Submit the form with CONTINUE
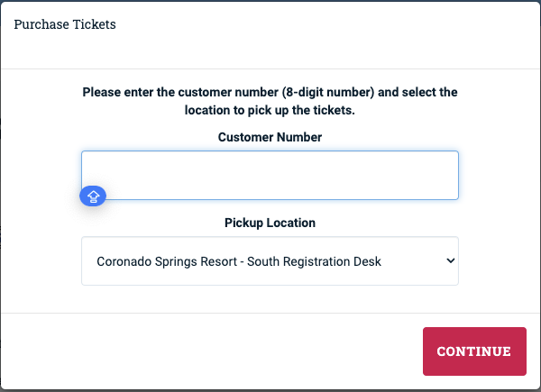Viewport: 541px width, 392px height. [473, 351]
